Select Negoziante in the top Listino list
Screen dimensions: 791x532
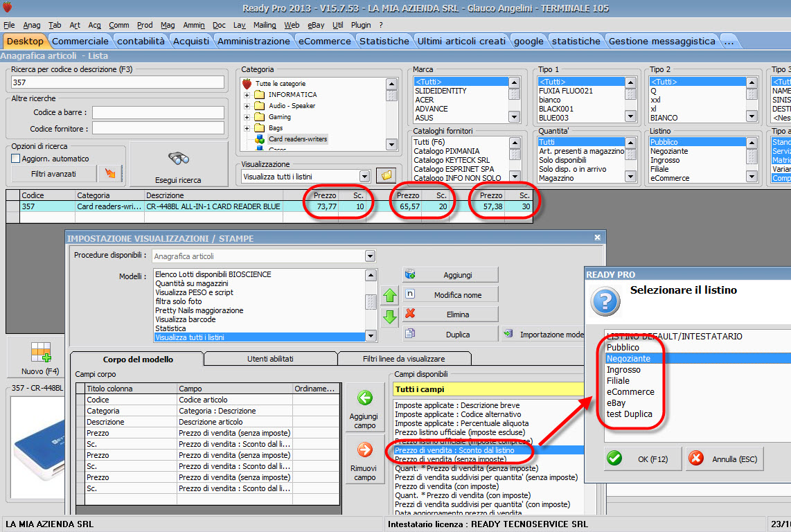pos(669,151)
